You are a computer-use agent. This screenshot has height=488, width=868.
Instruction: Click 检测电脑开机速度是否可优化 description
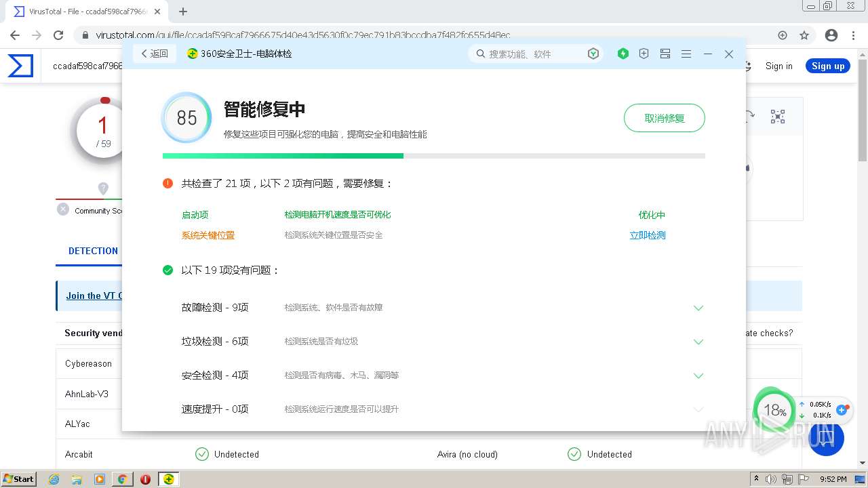(x=338, y=215)
